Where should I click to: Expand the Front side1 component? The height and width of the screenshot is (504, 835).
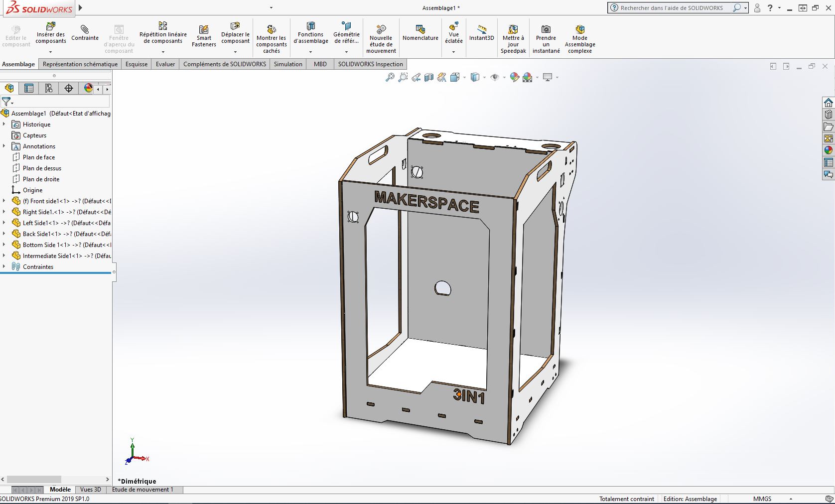(x=4, y=201)
